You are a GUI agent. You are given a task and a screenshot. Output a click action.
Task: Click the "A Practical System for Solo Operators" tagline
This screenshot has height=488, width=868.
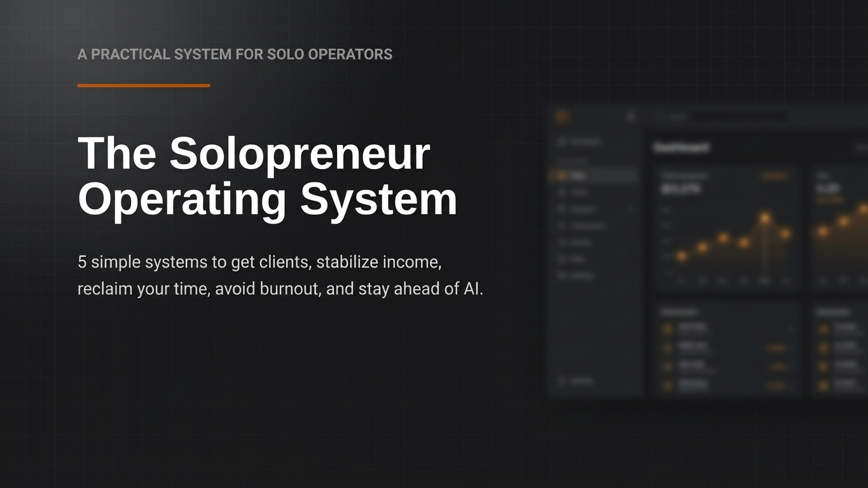click(235, 55)
